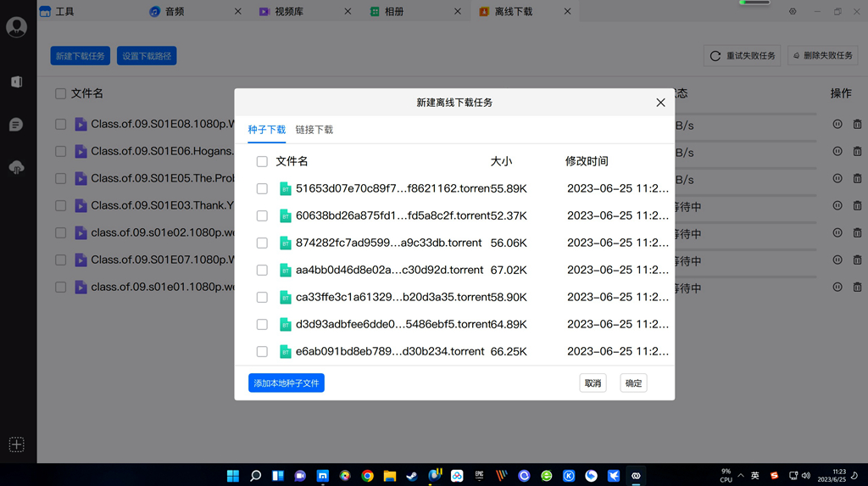868x486 pixels.
Task: Check the Class.of.09.S01E06.Hogans task row
Action: (x=60, y=151)
